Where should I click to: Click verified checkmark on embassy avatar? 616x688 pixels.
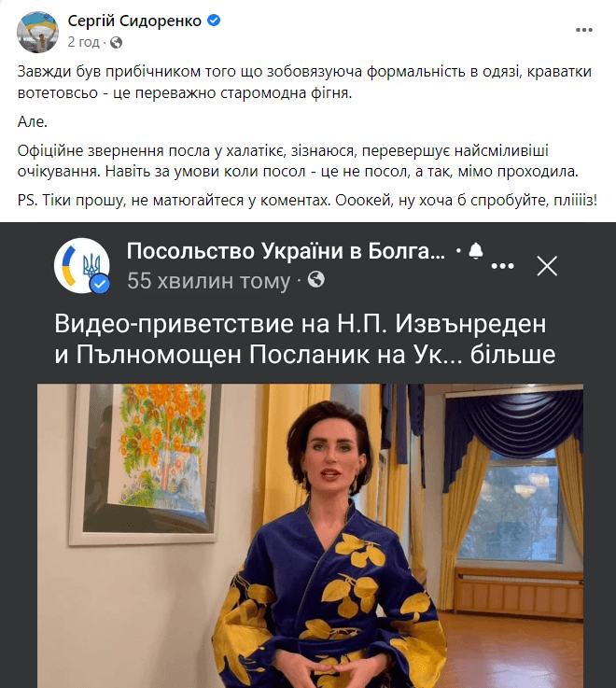tap(101, 284)
